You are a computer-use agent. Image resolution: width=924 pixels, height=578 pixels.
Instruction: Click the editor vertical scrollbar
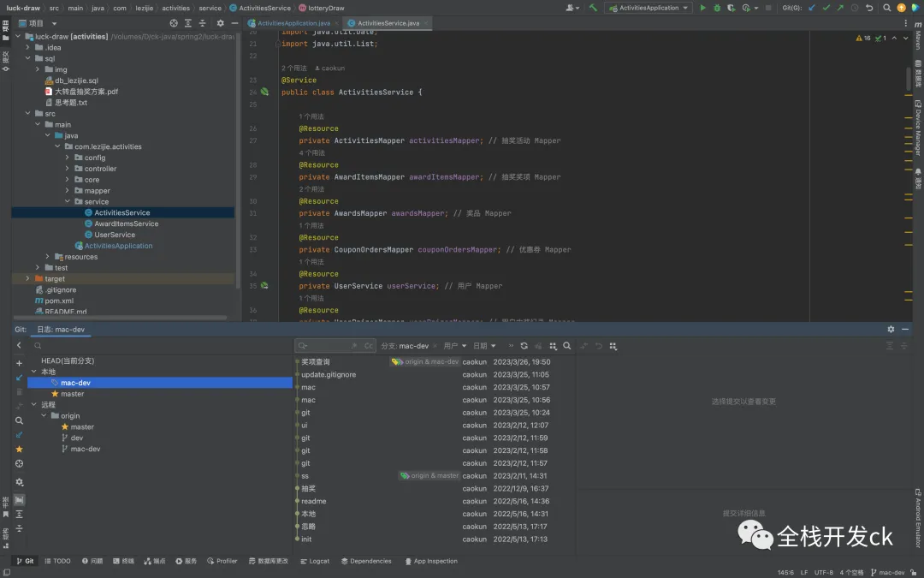(908, 77)
